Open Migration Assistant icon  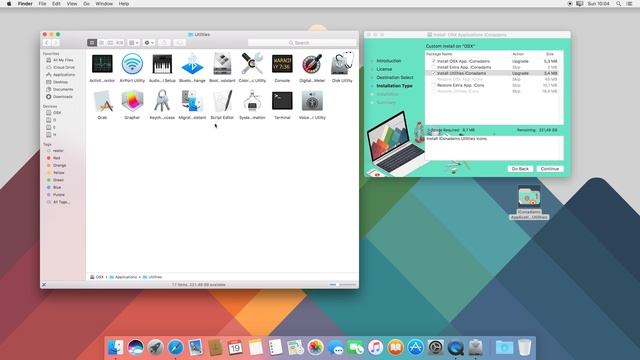click(192, 101)
